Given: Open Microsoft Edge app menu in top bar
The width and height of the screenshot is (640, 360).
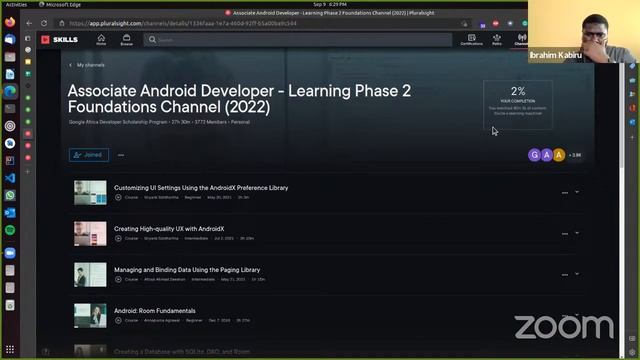Looking at the screenshot, I should (x=60, y=4).
